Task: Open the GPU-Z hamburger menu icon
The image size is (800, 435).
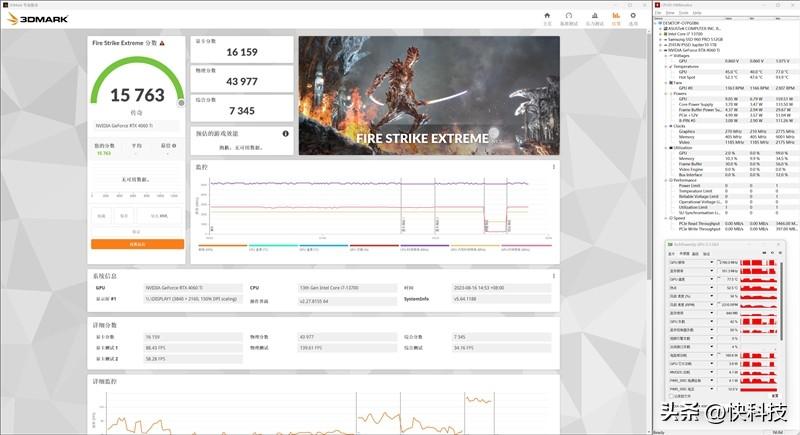Action: coord(780,253)
